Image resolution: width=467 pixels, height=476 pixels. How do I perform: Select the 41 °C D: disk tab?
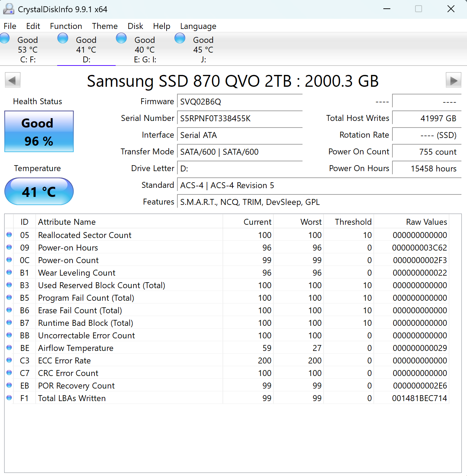tap(86, 49)
